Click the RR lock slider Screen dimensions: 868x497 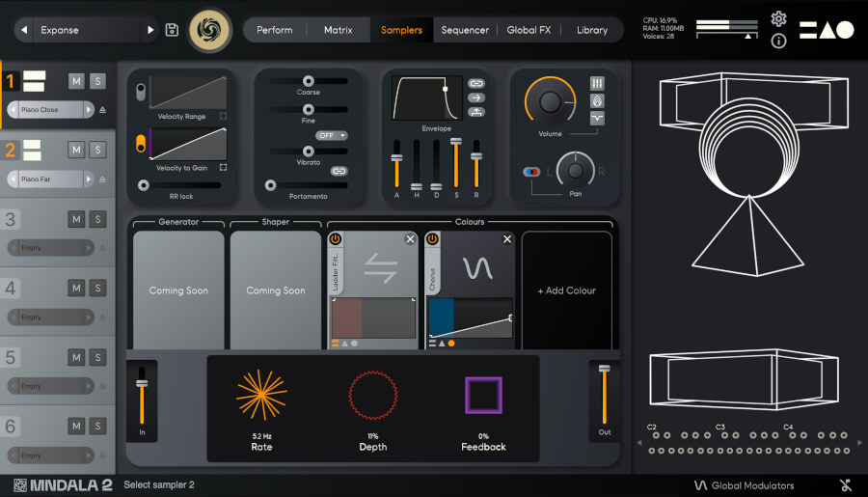click(x=180, y=185)
